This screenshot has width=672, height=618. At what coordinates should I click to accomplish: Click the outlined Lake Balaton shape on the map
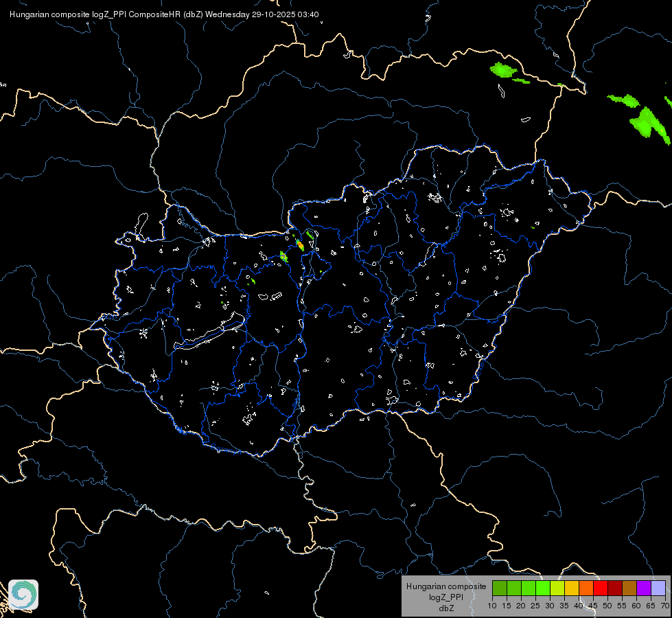pyautogui.click(x=210, y=331)
